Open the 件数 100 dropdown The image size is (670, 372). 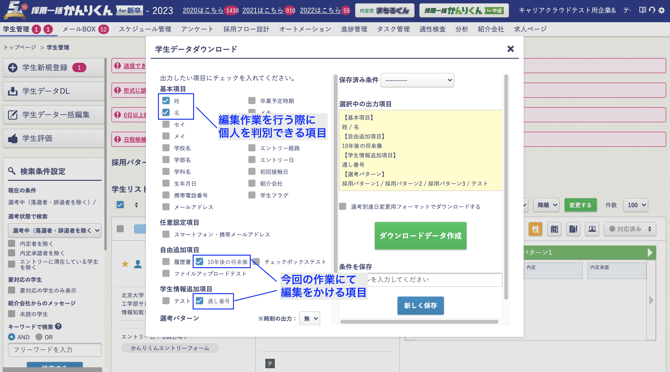click(635, 205)
